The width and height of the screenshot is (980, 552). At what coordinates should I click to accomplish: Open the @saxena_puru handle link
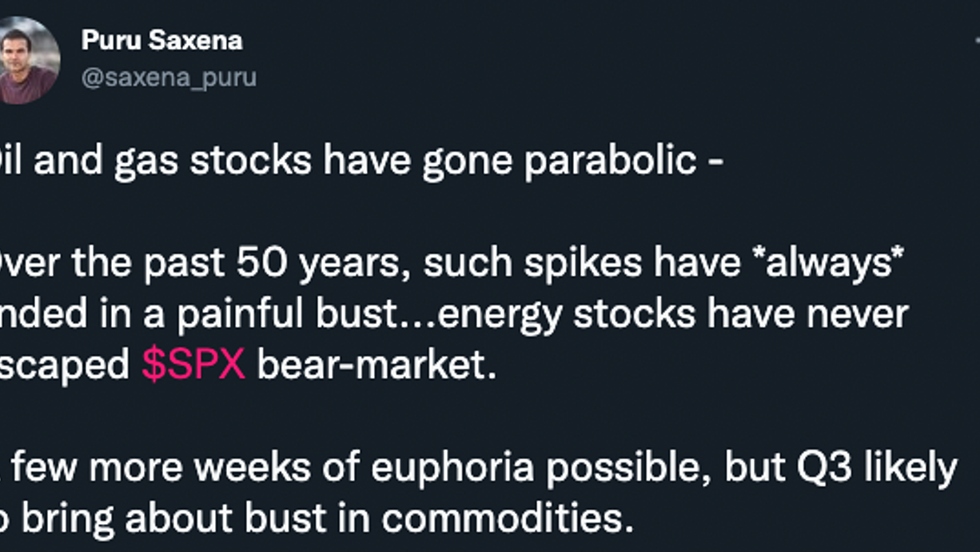[169, 78]
